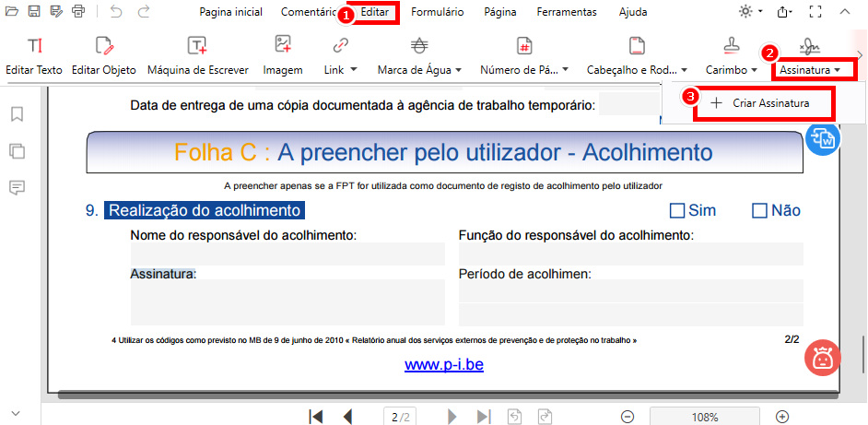Viewport: 868px width, 425px height.
Task: Go to the first page
Action: coord(315,417)
